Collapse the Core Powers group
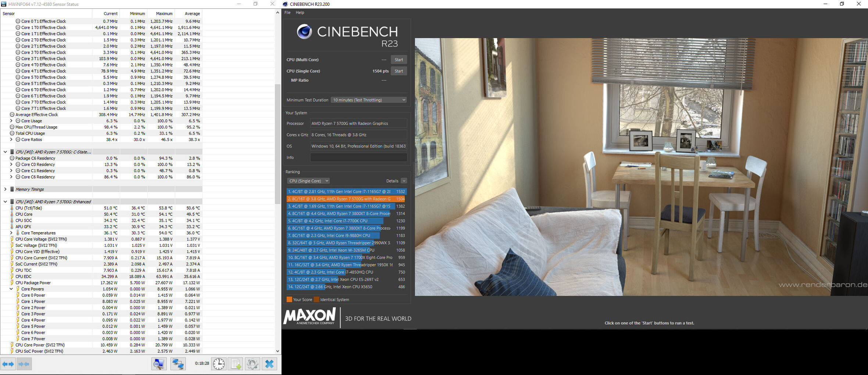The width and height of the screenshot is (868, 375). point(11,289)
